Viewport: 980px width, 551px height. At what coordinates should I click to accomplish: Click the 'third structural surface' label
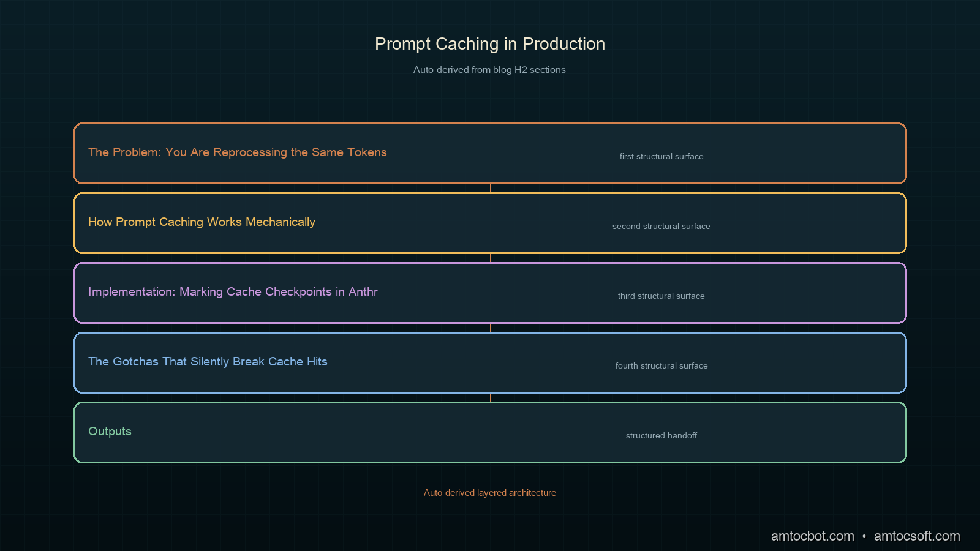tap(661, 296)
